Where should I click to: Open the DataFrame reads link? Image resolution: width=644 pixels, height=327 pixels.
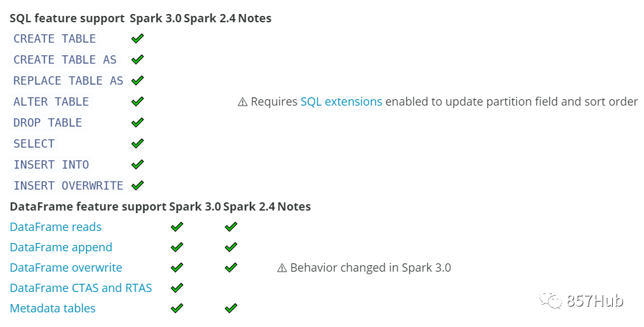click(x=55, y=227)
